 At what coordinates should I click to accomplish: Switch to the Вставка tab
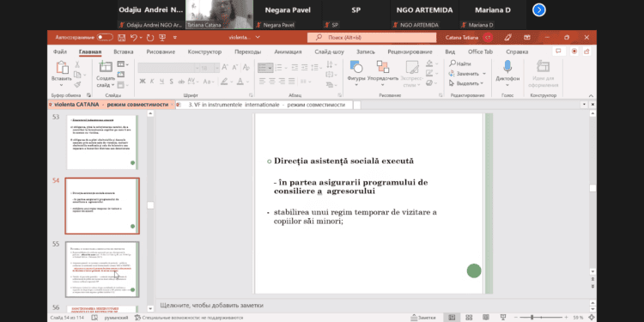(123, 52)
